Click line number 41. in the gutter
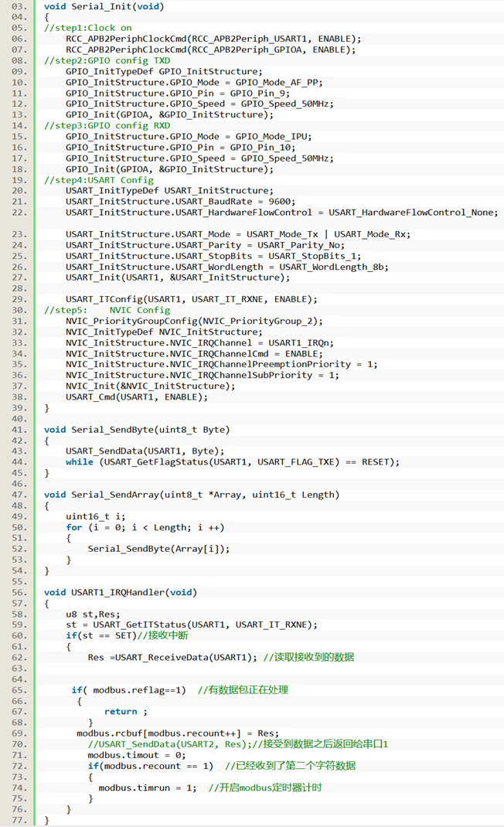 [19, 430]
